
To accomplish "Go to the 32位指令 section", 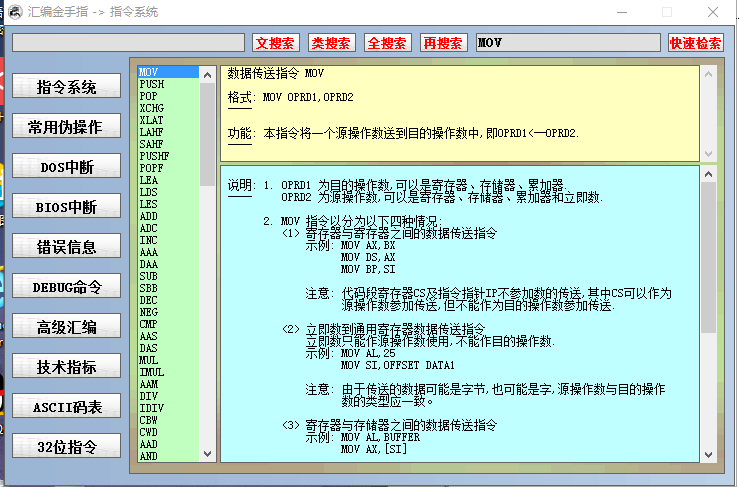I will pyautogui.click(x=67, y=446).
